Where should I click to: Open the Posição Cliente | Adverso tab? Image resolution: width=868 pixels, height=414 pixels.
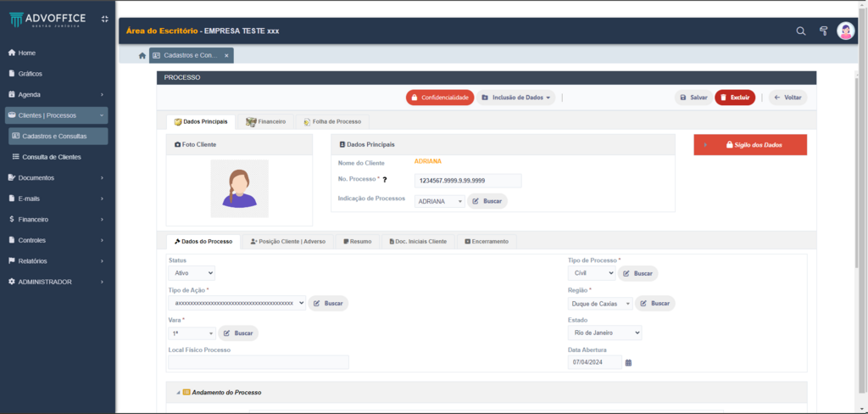click(x=288, y=242)
